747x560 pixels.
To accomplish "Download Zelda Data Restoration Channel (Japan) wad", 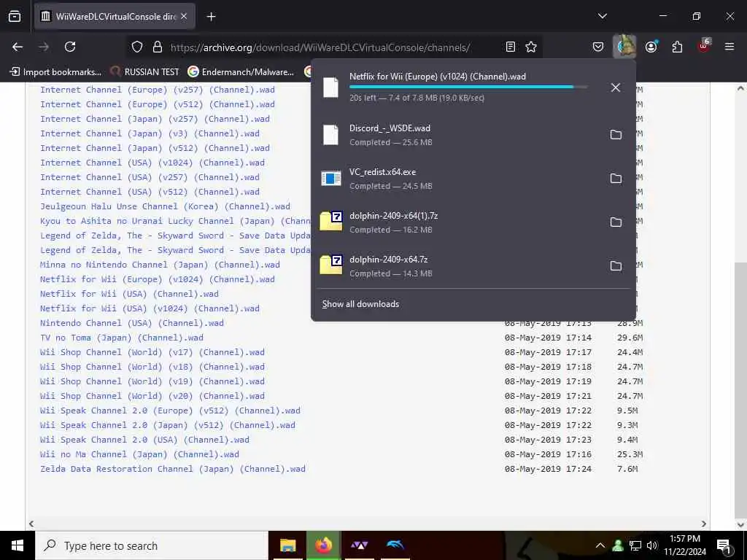I will click(172, 469).
